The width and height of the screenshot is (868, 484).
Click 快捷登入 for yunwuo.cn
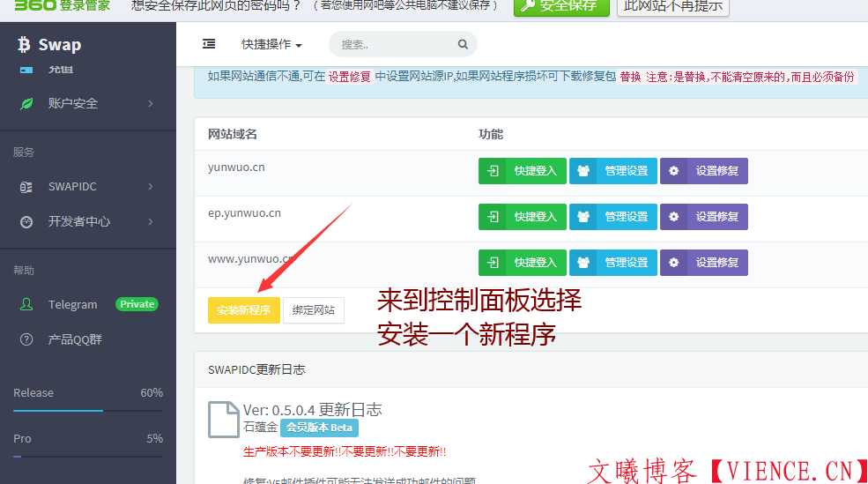(523, 171)
